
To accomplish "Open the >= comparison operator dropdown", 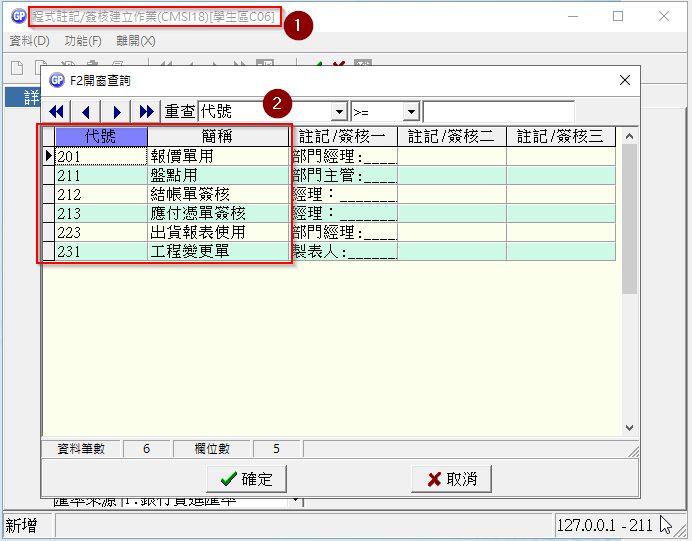I will click(x=411, y=112).
